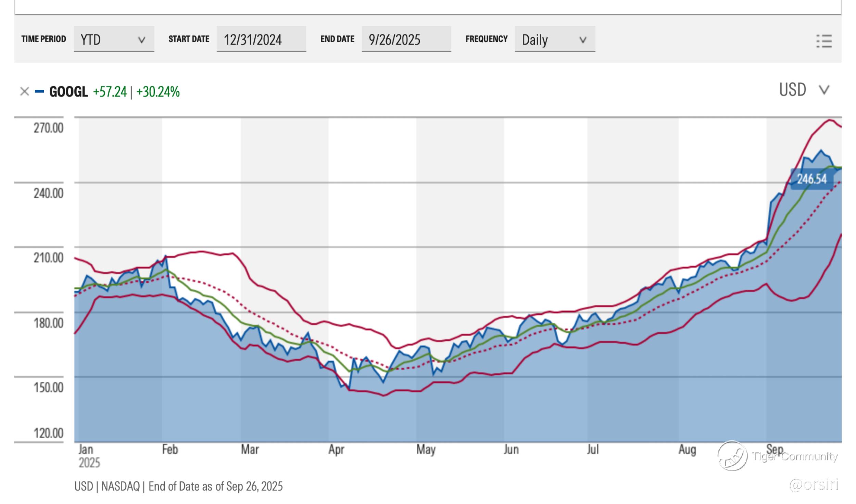
Task: Click the @orsiri username watermark
Action: point(814,484)
